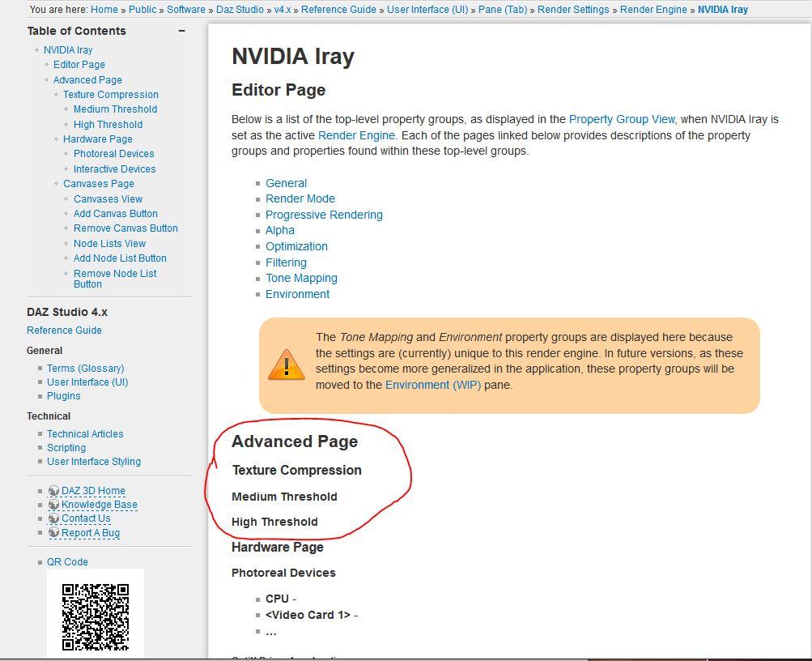Visit Knowledge Base link
Screen dimensions: 812x661
(x=100, y=505)
